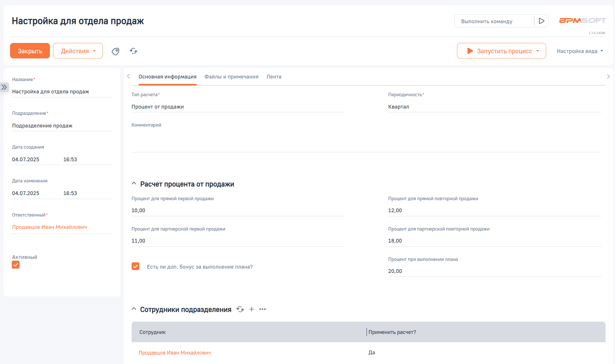Click the Процент при выполнении плана value
The image size is (615, 364).
[x=495, y=271]
